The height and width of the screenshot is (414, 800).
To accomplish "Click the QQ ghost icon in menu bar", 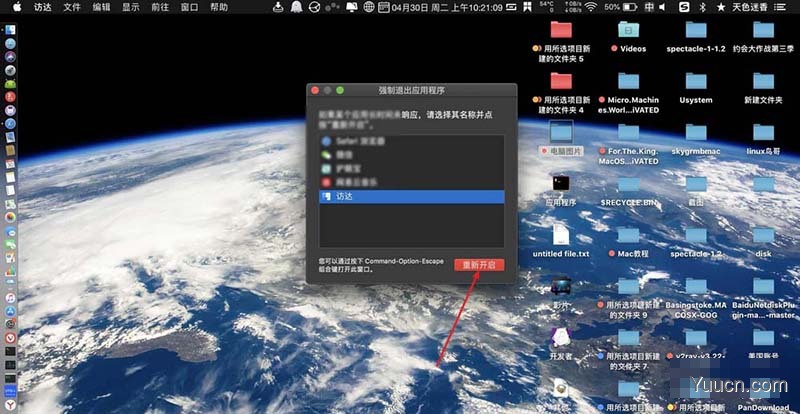I will click(x=296, y=7).
